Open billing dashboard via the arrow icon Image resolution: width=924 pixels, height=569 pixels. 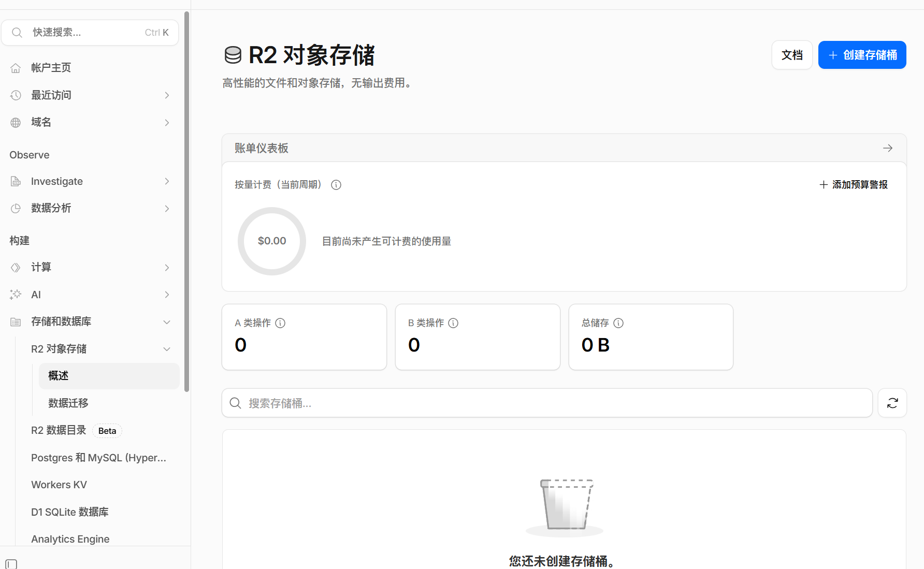888,148
